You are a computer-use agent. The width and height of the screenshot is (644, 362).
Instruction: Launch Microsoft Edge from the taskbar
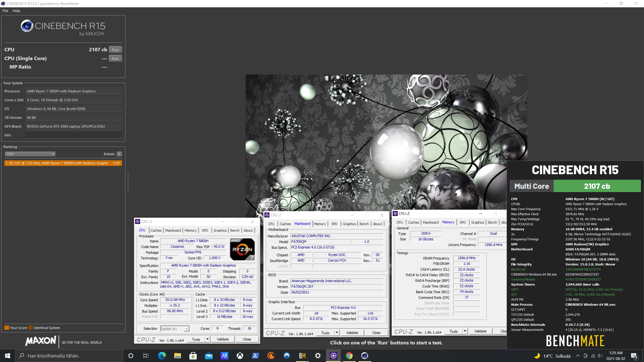(x=162, y=356)
